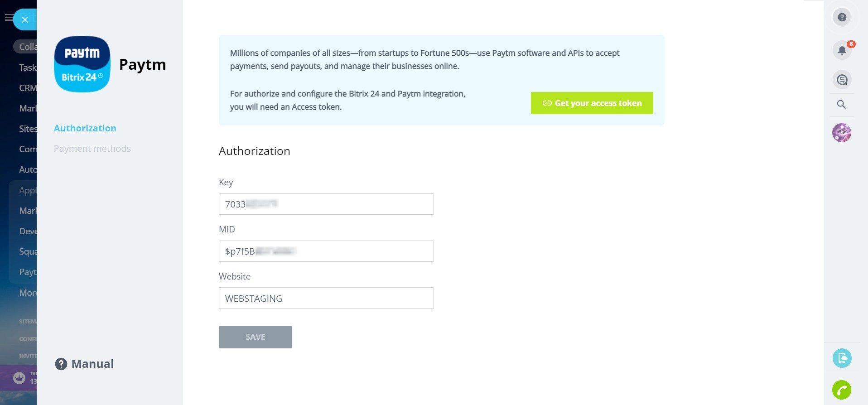
Task: Open the help question mark icon
Action: [x=842, y=17]
